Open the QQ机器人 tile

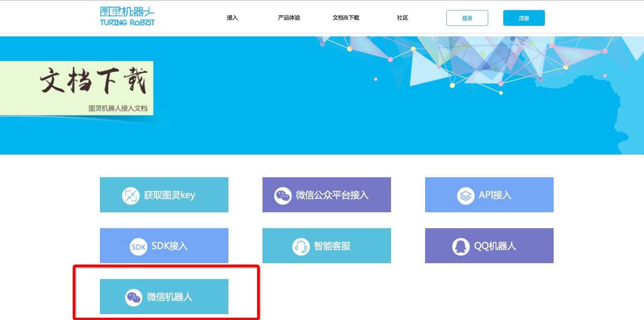click(x=489, y=245)
